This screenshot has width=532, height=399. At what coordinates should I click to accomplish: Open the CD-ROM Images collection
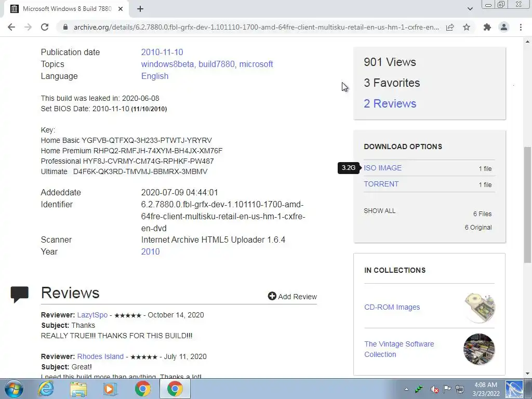point(392,307)
